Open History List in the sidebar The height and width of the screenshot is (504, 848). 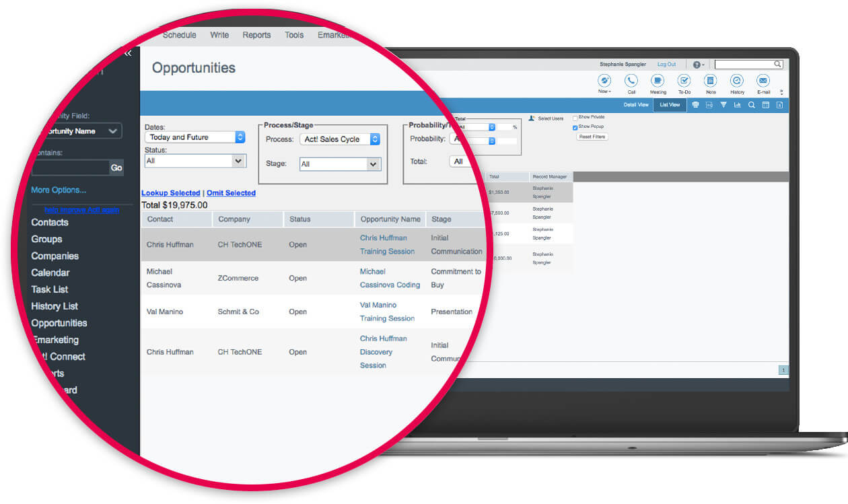[55, 306]
